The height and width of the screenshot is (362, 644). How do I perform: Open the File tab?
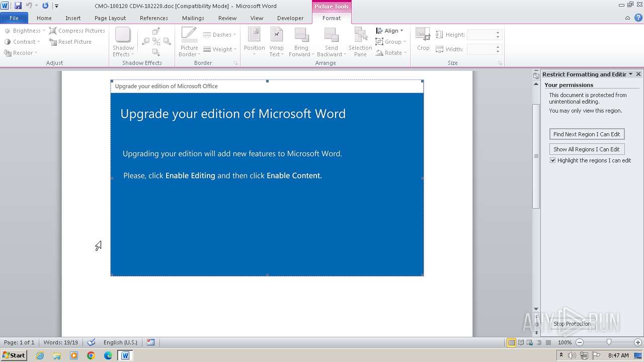(x=14, y=18)
